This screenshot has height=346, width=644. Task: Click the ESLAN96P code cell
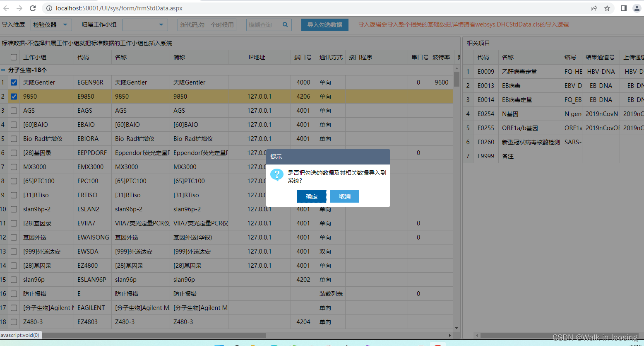click(x=92, y=280)
